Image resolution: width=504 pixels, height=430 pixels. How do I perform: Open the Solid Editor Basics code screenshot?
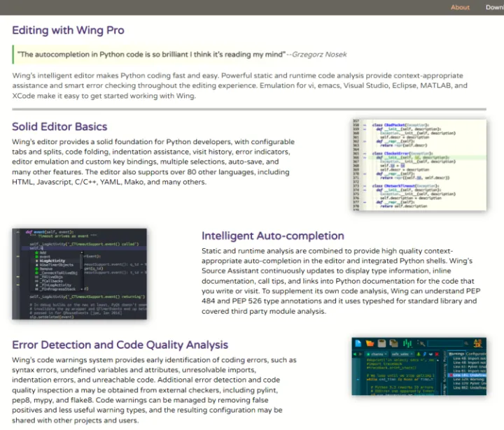click(x=419, y=165)
